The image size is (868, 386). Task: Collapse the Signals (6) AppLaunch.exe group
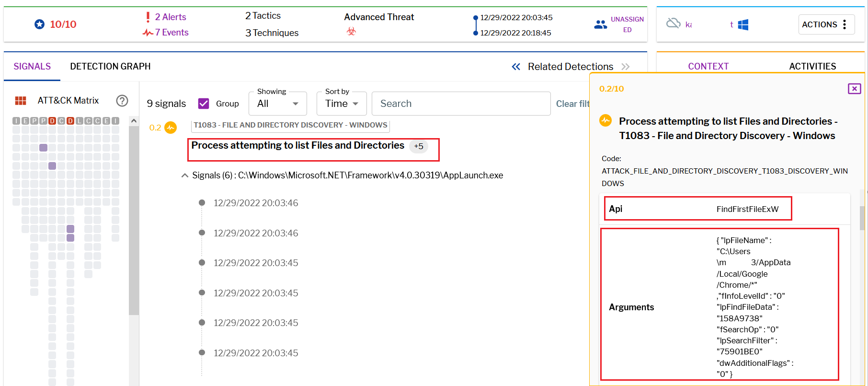point(185,175)
